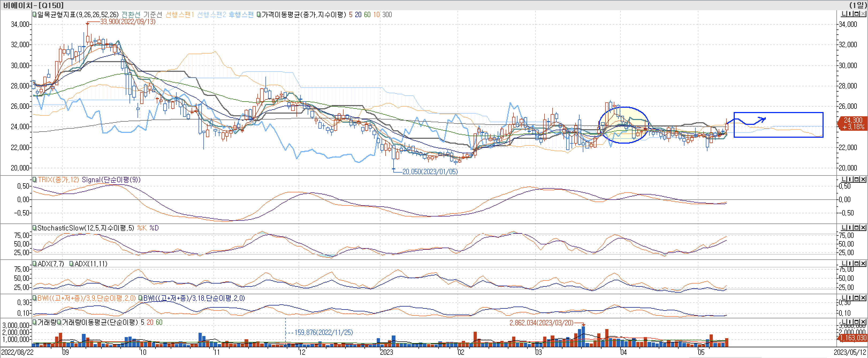Click the green 60 moving average label

tap(367, 14)
